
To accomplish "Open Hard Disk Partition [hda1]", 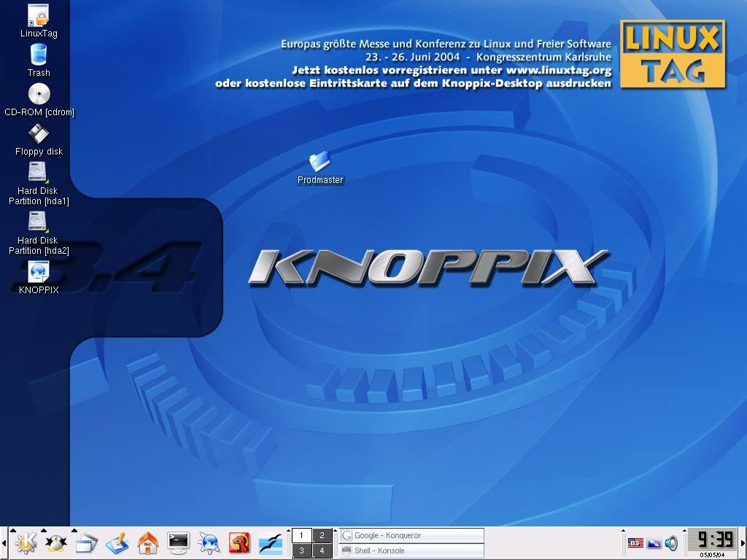I will point(39,184).
